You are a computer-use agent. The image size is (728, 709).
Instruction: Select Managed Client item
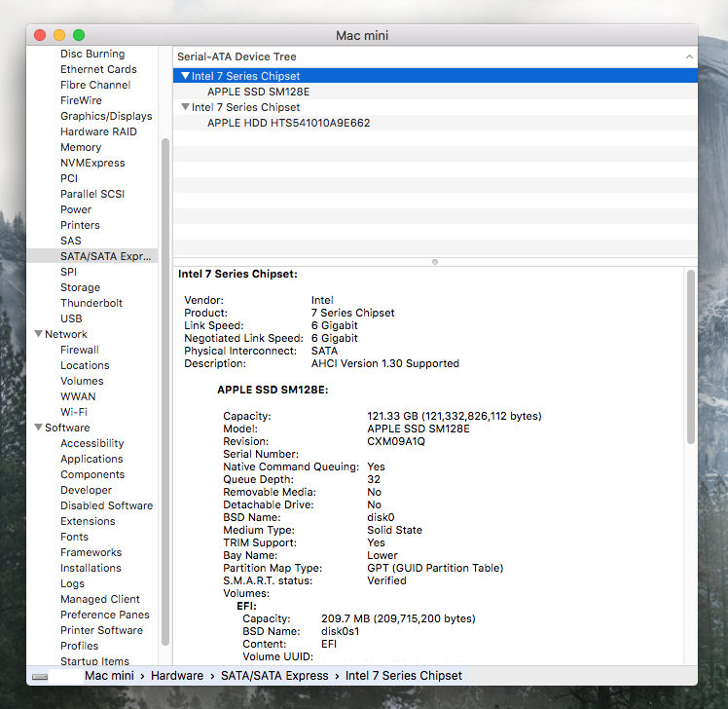tap(100, 599)
